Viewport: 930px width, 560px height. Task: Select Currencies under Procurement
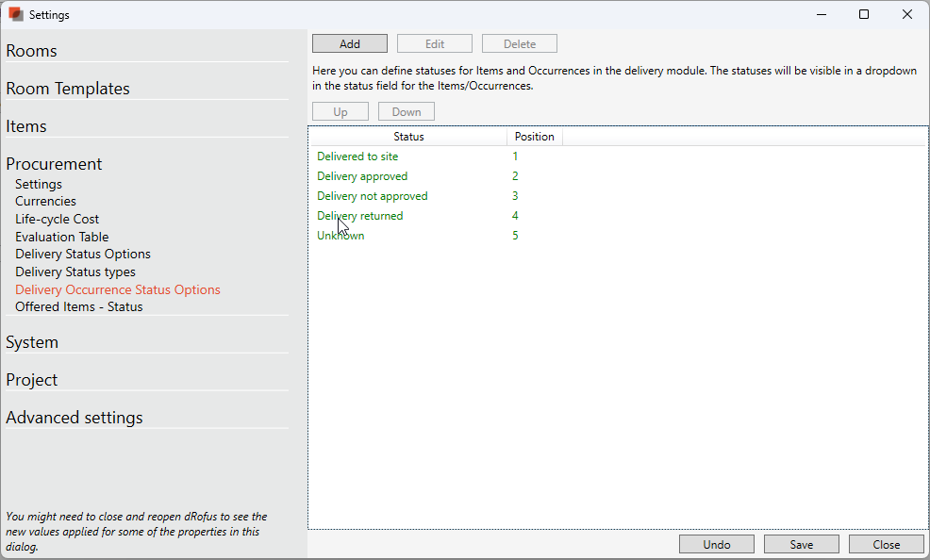click(45, 201)
